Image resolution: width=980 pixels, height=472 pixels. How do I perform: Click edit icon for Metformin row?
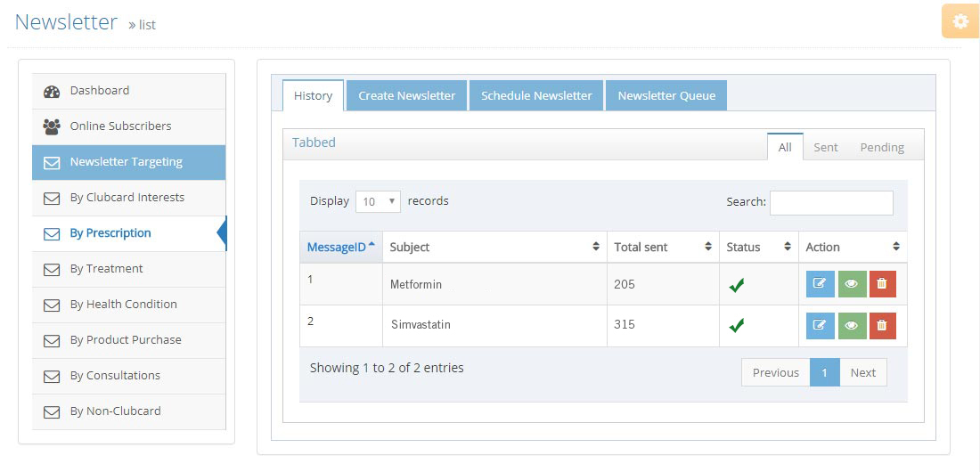point(821,284)
